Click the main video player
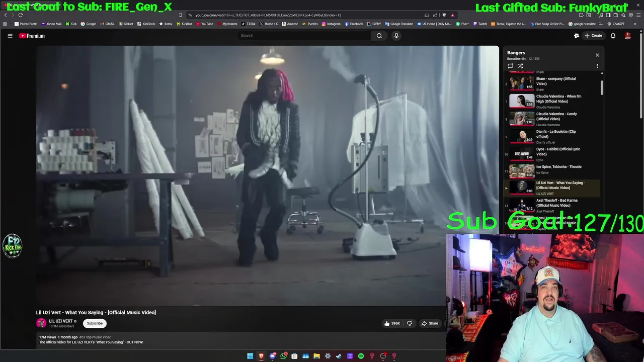Viewport: 644px width, 362px height. [267, 175]
